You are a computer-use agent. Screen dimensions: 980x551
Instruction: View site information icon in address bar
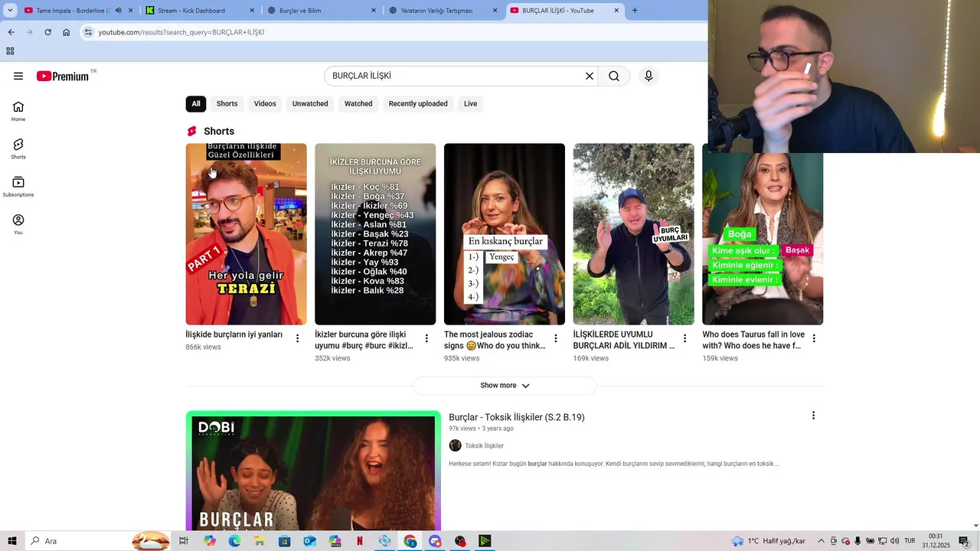click(89, 32)
